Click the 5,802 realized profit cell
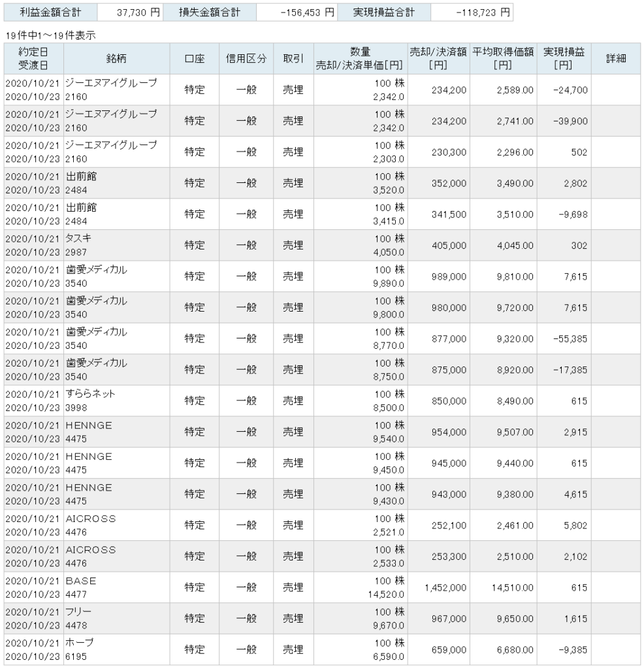 (x=564, y=526)
